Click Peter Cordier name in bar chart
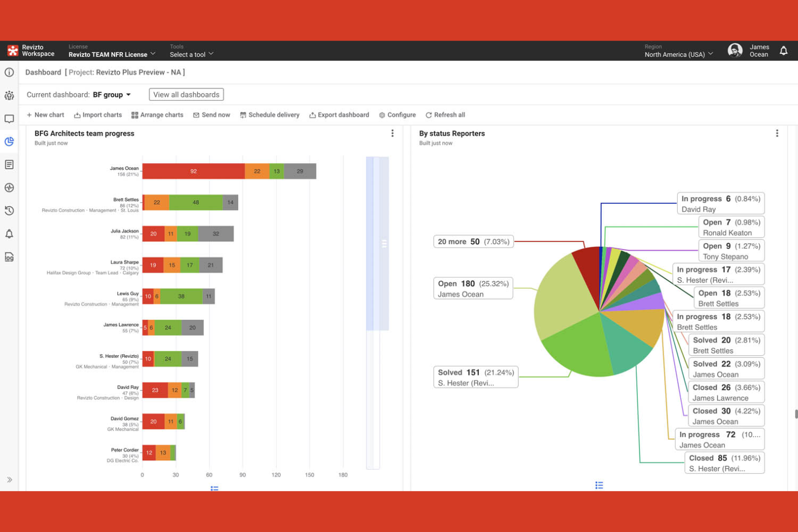 (x=125, y=450)
